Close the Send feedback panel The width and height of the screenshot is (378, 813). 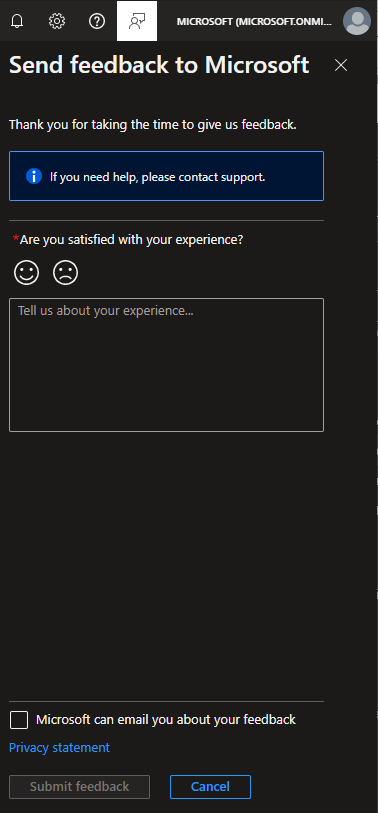tap(341, 65)
